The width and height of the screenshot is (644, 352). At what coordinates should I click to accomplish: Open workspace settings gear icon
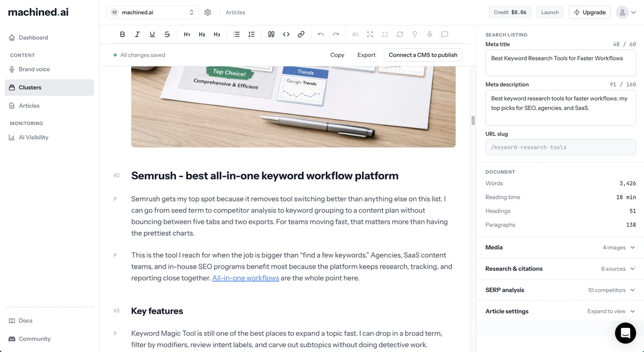[x=208, y=12]
